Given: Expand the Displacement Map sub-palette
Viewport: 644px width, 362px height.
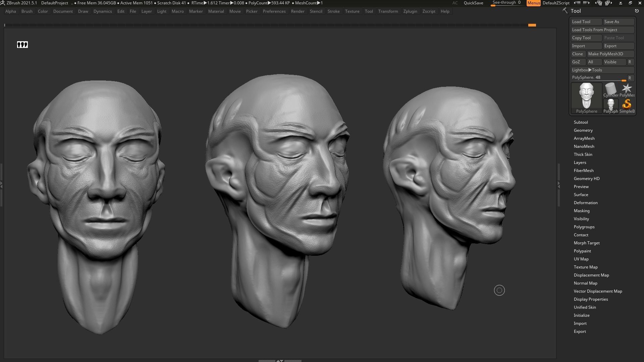Looking at the screenshot, I should click(x=591, y=275).
